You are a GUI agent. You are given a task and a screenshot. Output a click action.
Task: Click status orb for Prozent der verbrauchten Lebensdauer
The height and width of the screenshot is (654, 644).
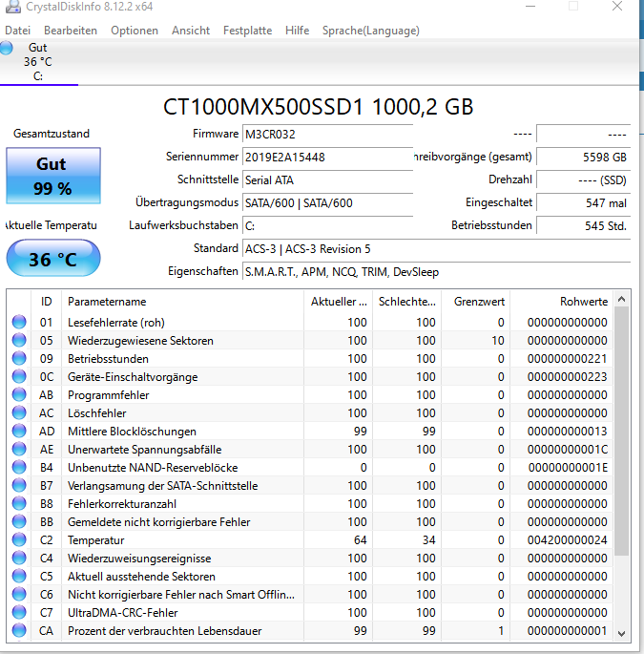coord(19,631)
